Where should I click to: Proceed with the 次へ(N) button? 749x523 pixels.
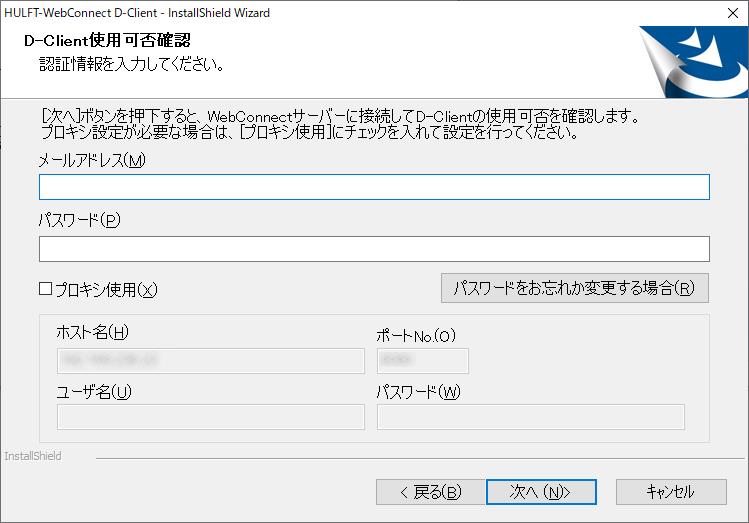pos(541,492)
